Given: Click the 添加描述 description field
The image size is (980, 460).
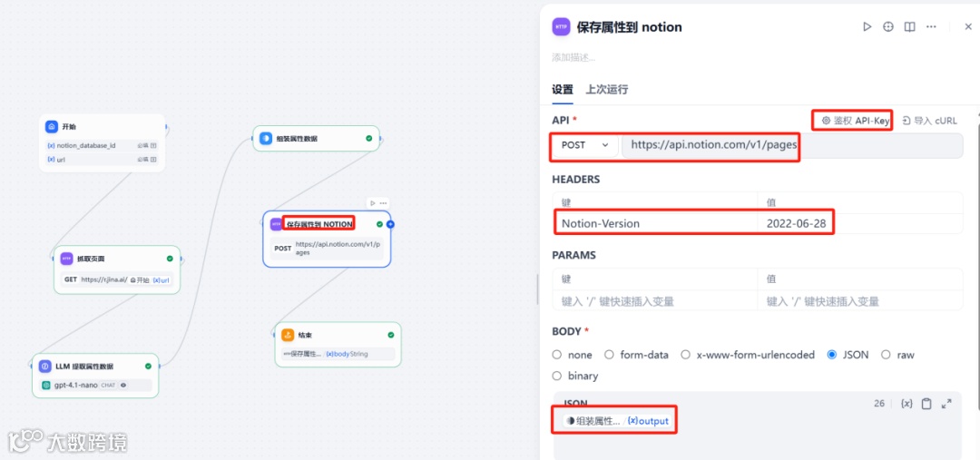Looking at the screenshot, I should coord(573,57).
